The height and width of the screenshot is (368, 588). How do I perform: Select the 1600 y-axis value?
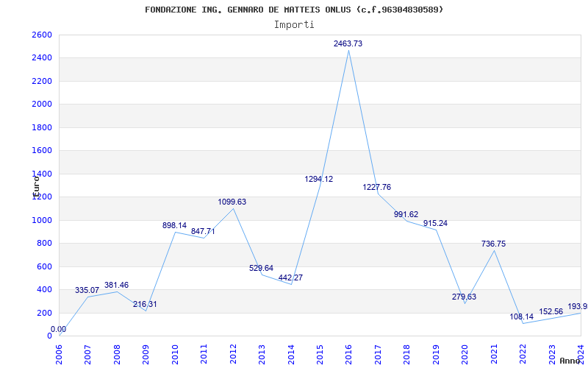tap(42, 151)
